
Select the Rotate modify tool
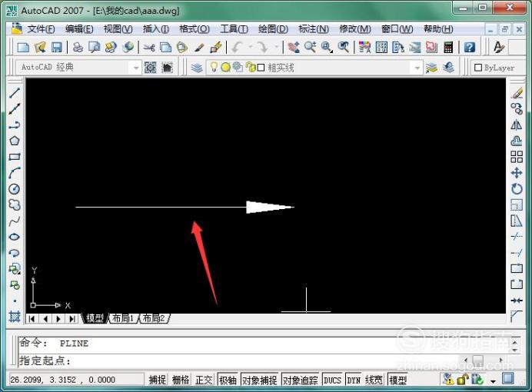(517, 189)
